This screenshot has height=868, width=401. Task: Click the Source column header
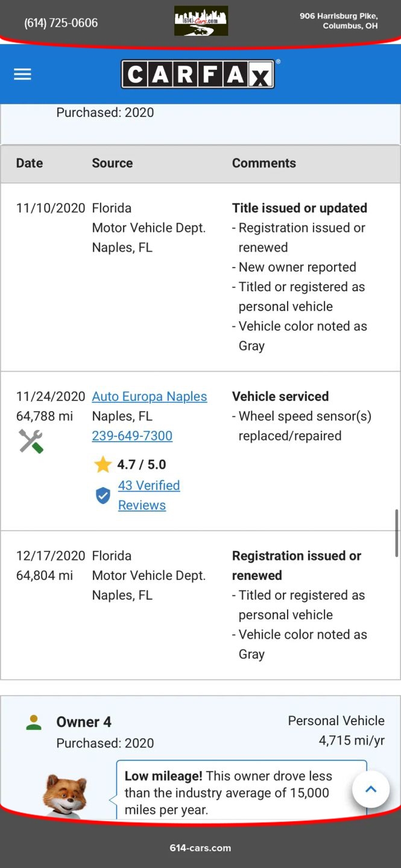click(x=112, y=163)
